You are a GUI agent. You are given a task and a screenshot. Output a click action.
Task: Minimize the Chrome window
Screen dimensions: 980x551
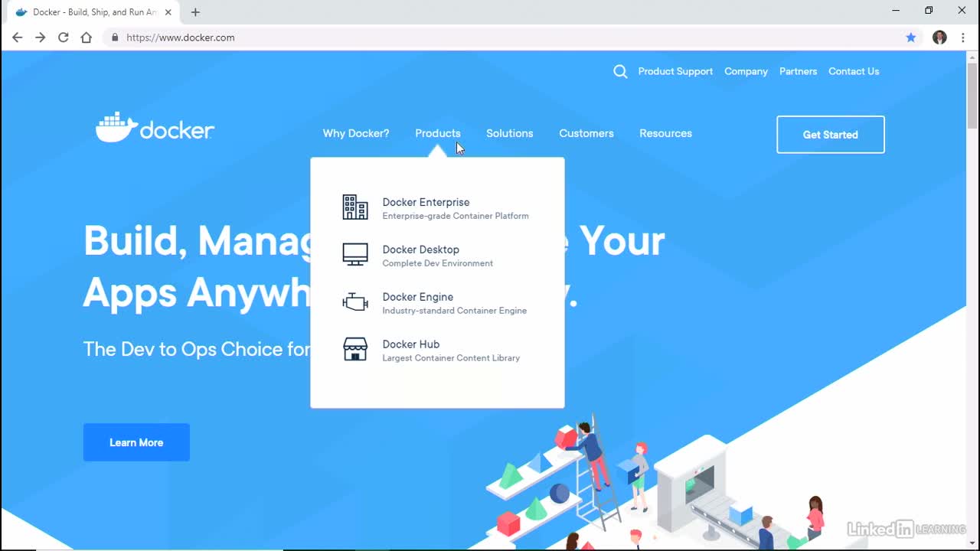[896, 11]
